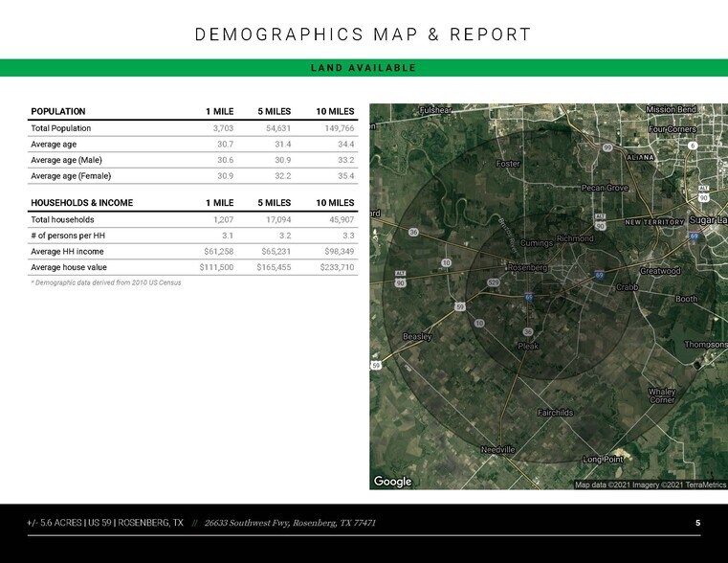The width and height of the screenshot is (728, 563).
Task: Click the Average HH income label
Action: tap(67, 251)
